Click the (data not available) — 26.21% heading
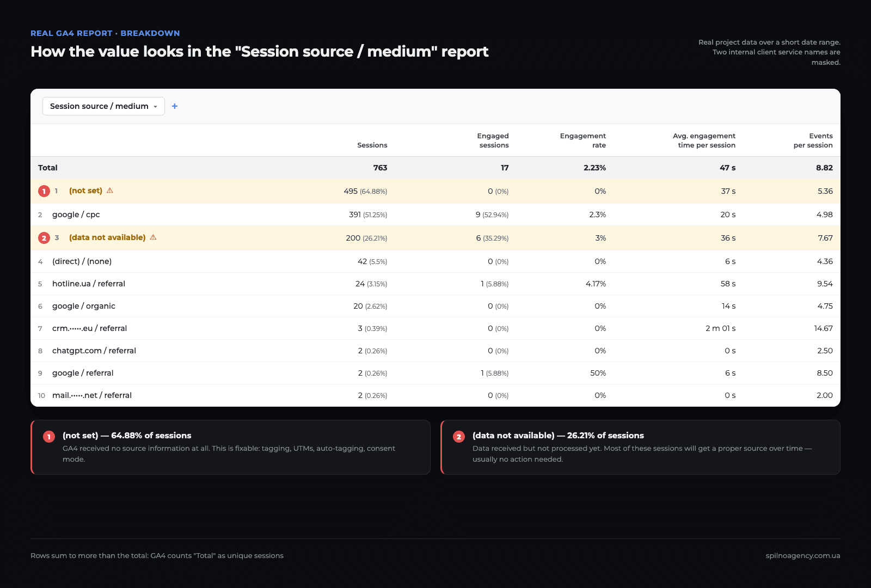This screenshot has height=588, width=871. pyautogui.click(x=558, y=436)
